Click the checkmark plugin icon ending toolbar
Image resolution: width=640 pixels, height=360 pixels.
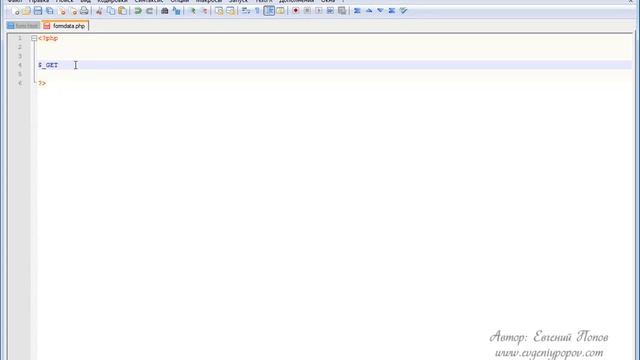(x=404, y=11)
